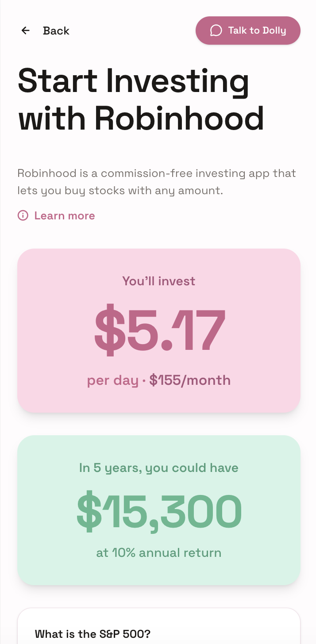The height and width of the screenshot is (644, 316).
Task: Click the Robinhood description paragraph
Action: tap(157, 182)
